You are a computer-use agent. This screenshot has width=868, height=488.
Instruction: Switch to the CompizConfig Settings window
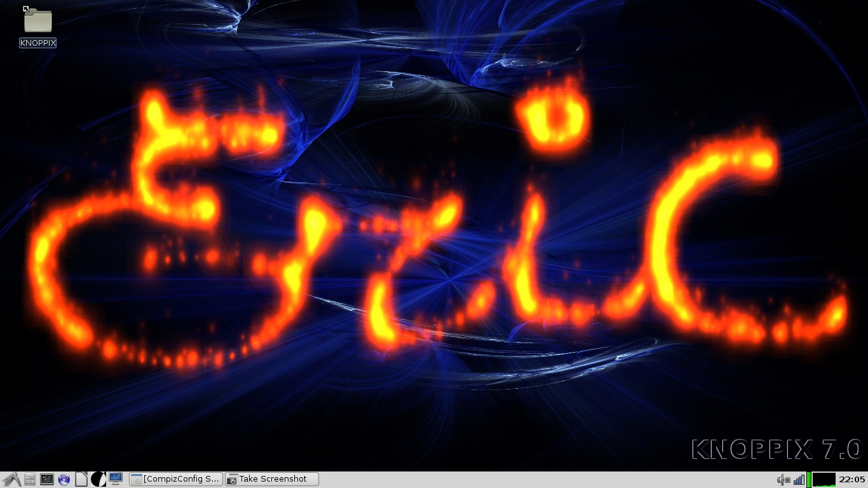(x=176, y=479)
